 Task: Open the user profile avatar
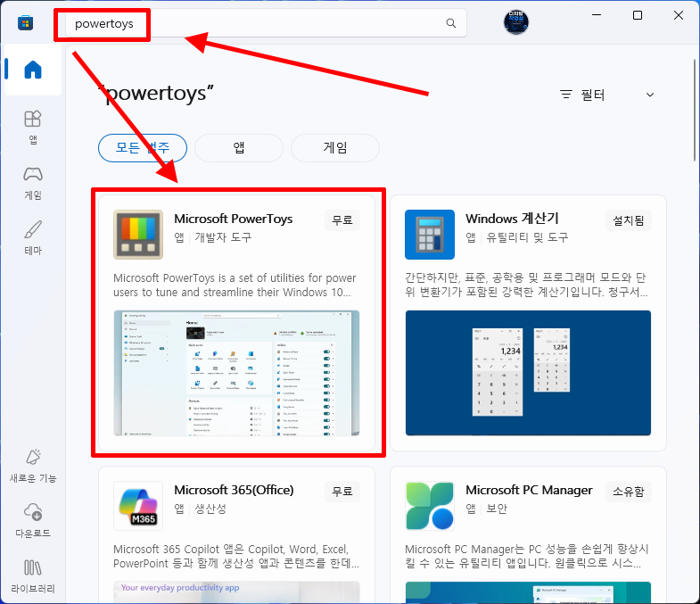(516, 22)
